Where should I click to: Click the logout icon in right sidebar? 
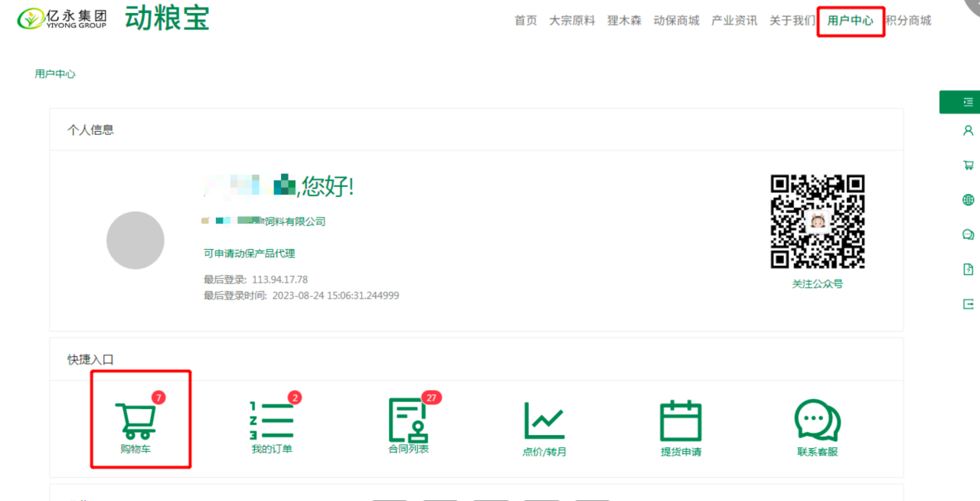pos(968,304)
